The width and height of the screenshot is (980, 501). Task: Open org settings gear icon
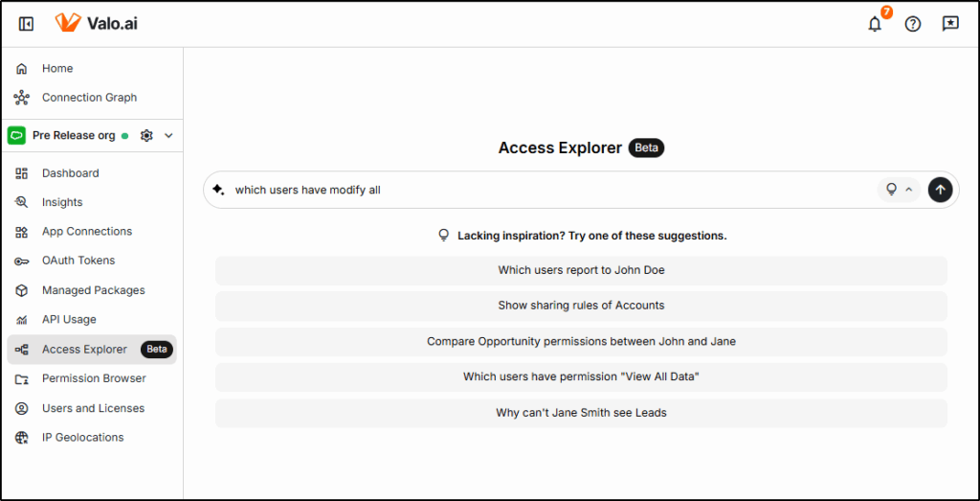pyautogui.click(x=146, y=136)
